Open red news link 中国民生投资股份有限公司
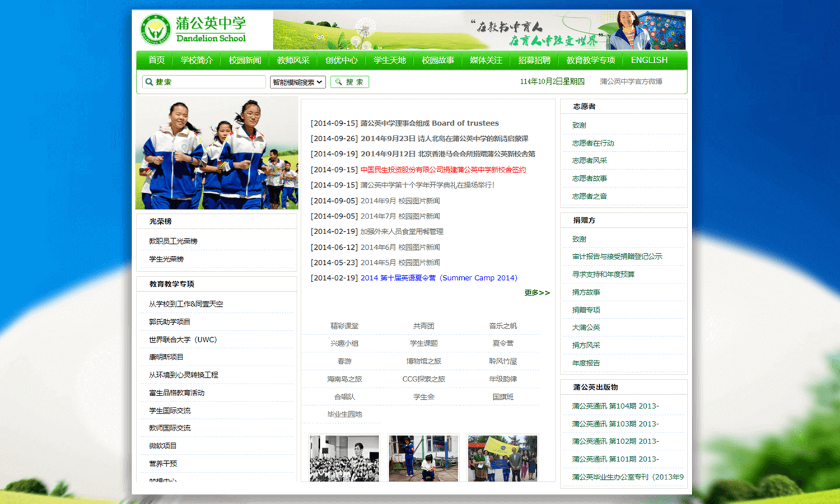This screenshot has width=840, height=504. tap(443, 170)
